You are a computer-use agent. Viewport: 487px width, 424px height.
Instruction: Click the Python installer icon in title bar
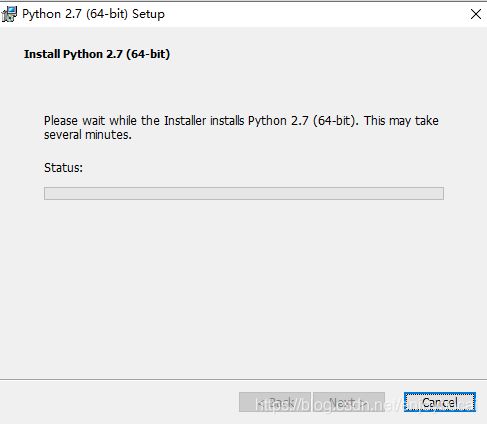click(x=9, y=14)
